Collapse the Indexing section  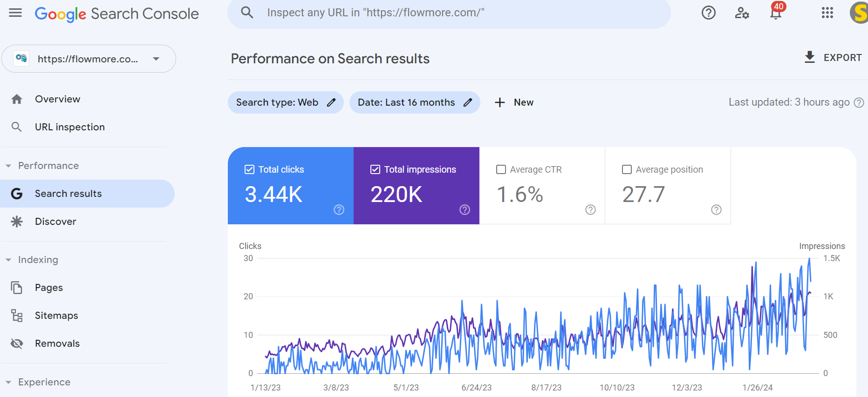tap(8, 260)
